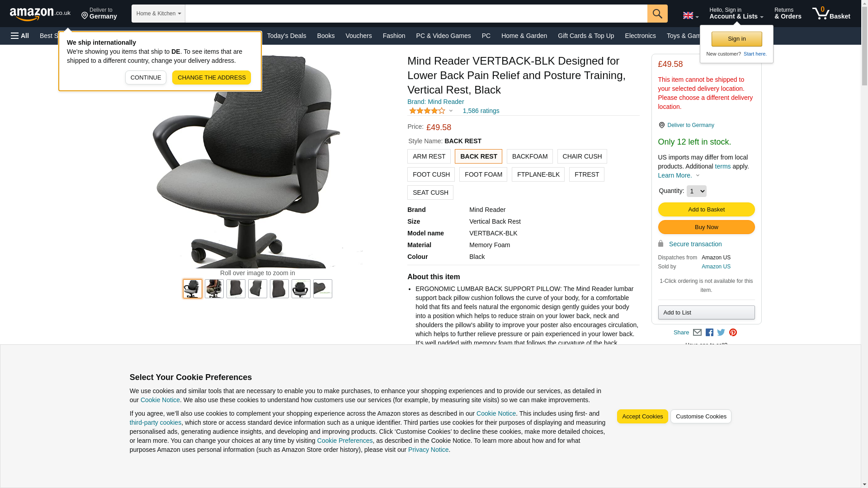Screen dimensions: 868x488
Task: Share by email envelope icon
Action: point(697,333)
